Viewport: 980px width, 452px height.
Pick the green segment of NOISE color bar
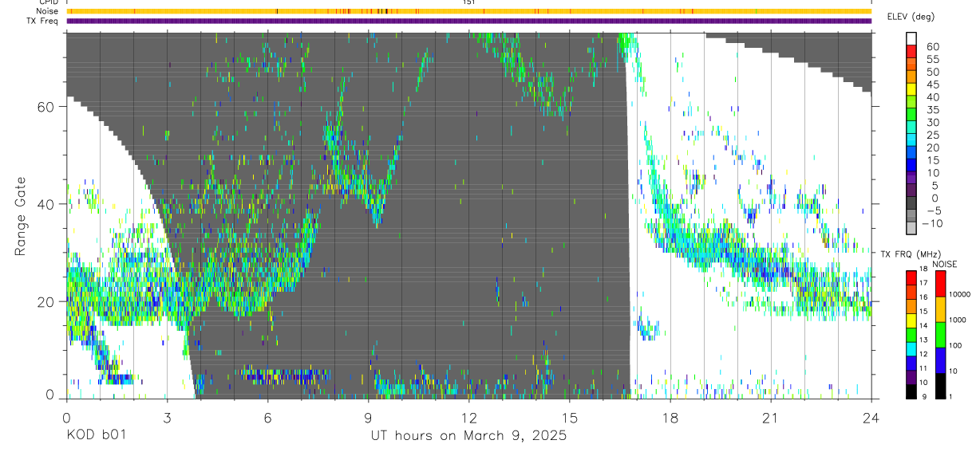[940, 335]
